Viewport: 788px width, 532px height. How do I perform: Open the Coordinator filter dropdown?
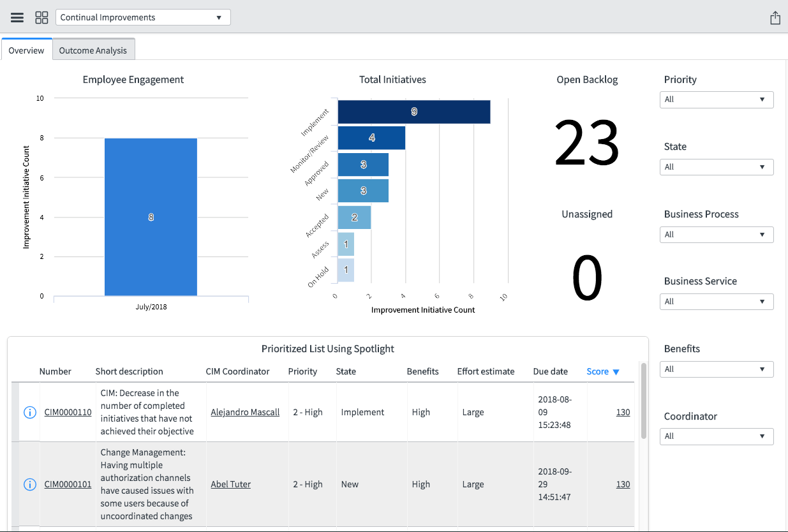click(717, 436)
